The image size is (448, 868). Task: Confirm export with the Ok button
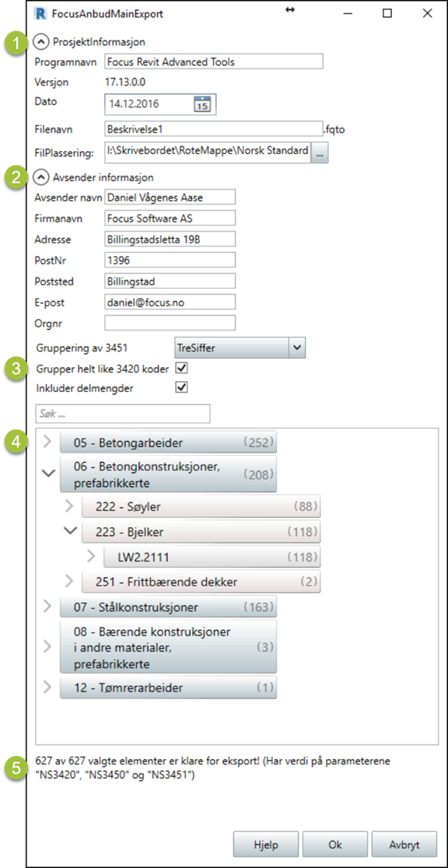(334, 845)
